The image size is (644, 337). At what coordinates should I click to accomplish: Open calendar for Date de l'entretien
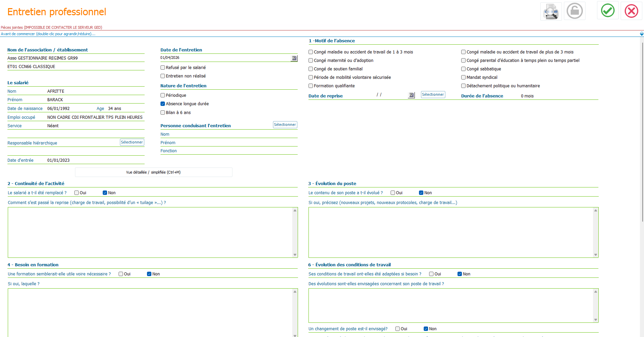(294, 58)
